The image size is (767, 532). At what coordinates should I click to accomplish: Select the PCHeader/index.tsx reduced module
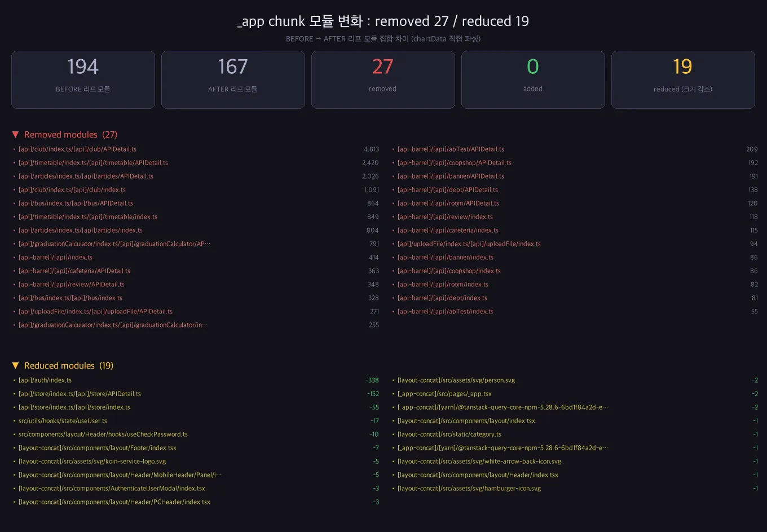pyautogui.click(x=195, y=502)
